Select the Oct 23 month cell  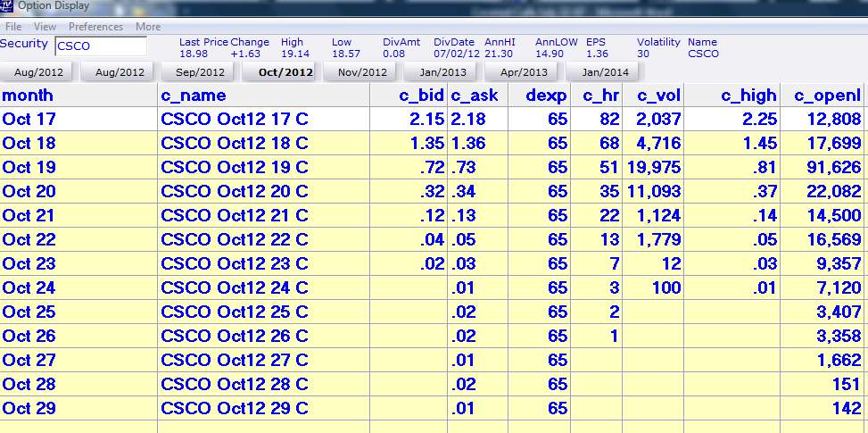click(x=79, y=263)
